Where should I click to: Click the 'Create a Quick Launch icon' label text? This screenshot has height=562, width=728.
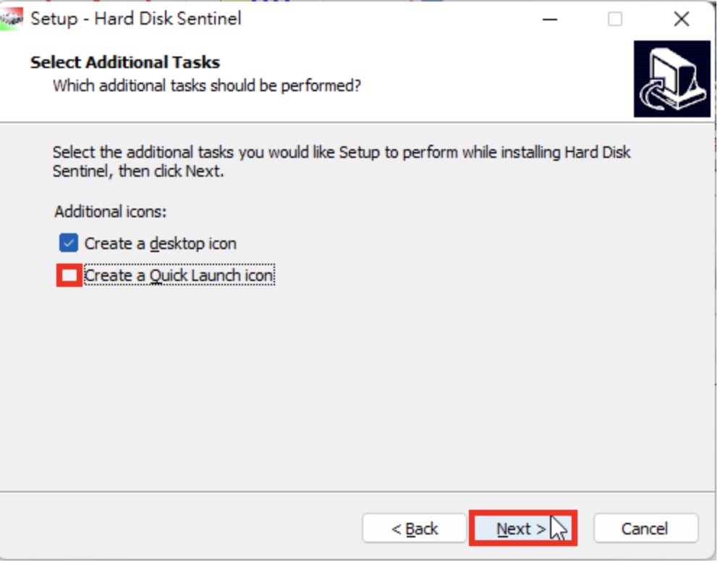[179, 275]
